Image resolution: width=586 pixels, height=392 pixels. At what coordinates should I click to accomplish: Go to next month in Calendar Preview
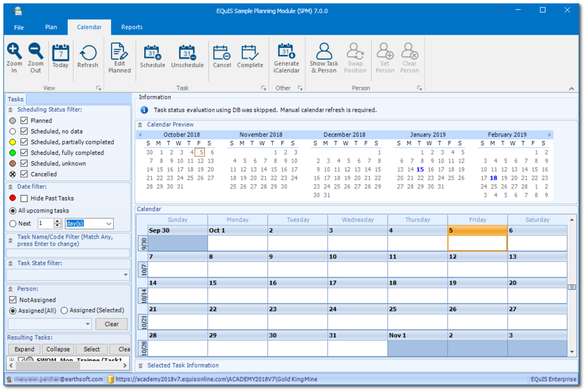point(549,134)
